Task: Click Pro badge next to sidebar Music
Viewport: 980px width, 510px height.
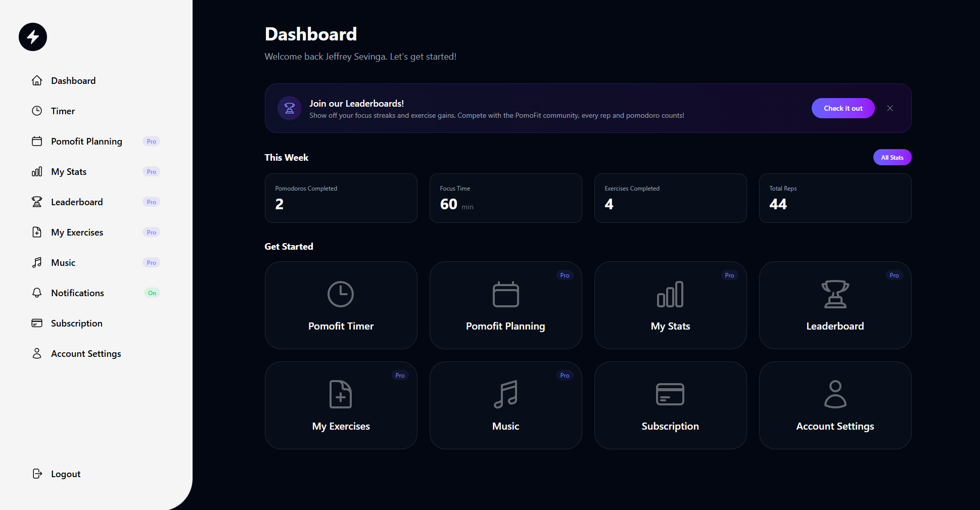Action: pos(151,263)
